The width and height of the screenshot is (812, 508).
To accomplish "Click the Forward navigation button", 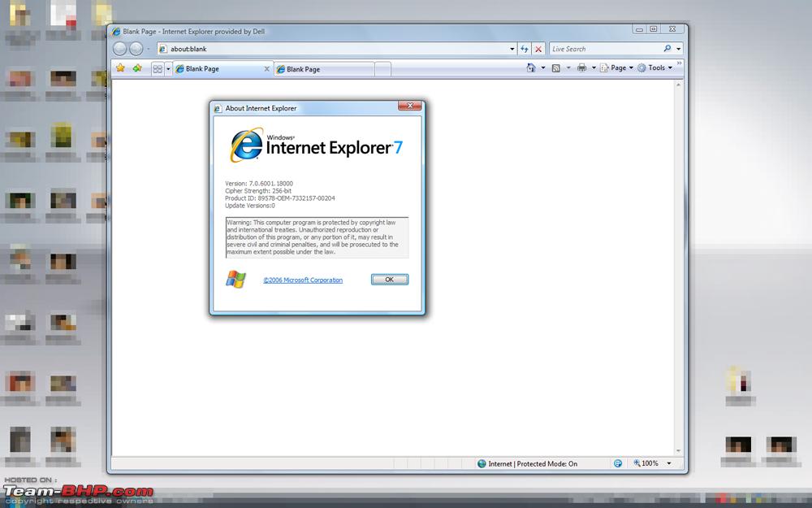I will coord(136,49).
